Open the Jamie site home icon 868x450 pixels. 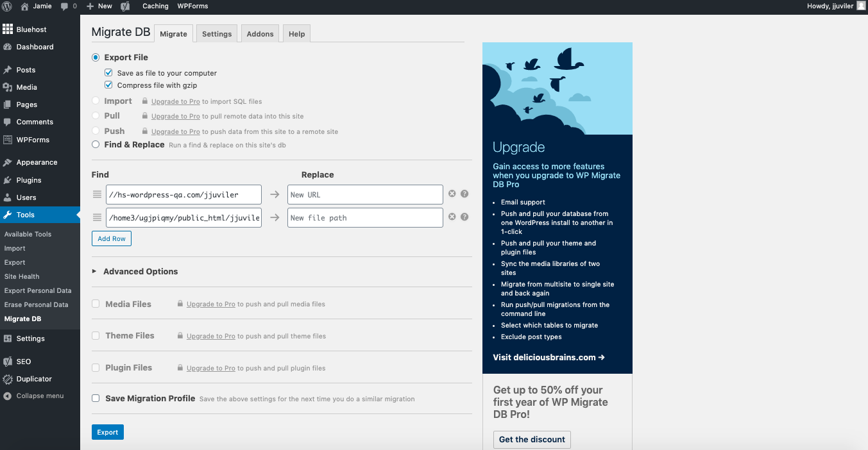(x=25, y=6)
